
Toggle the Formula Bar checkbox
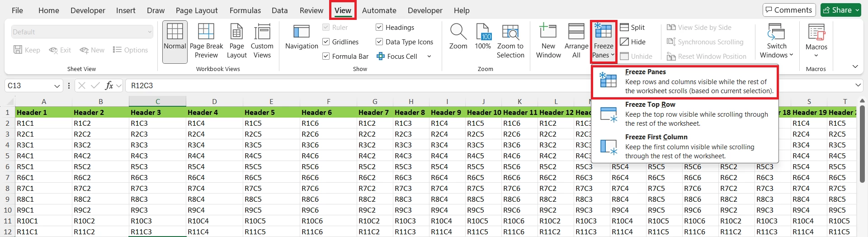pos(326,57)
